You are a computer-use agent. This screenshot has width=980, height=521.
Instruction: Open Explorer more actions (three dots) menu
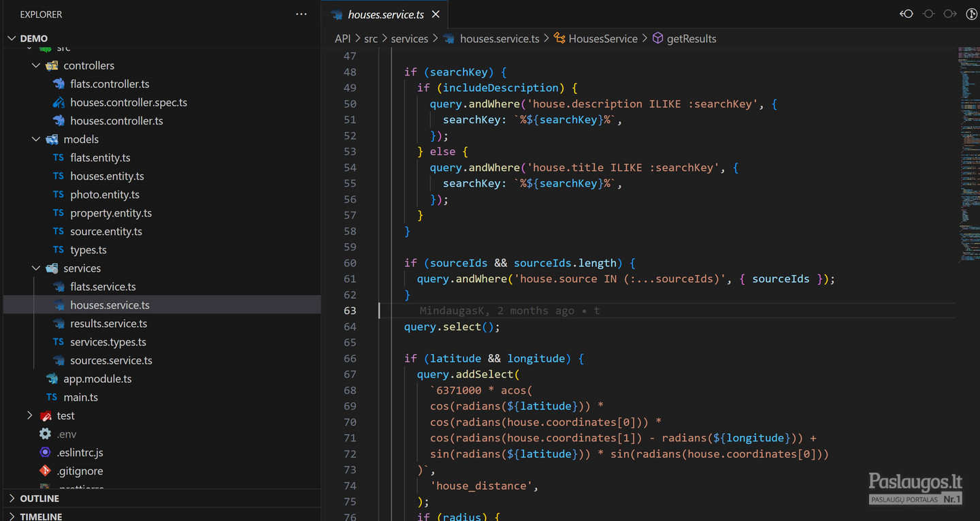pos(301,14)
